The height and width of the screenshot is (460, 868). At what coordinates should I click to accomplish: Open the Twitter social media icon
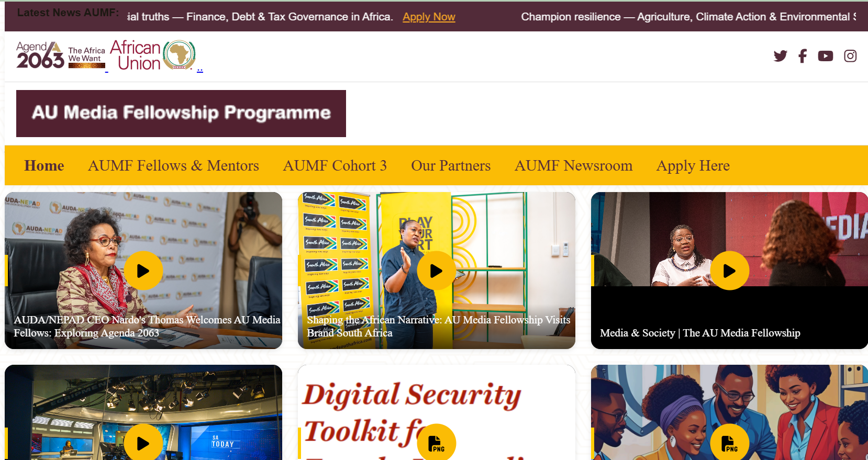pos(780,56)
